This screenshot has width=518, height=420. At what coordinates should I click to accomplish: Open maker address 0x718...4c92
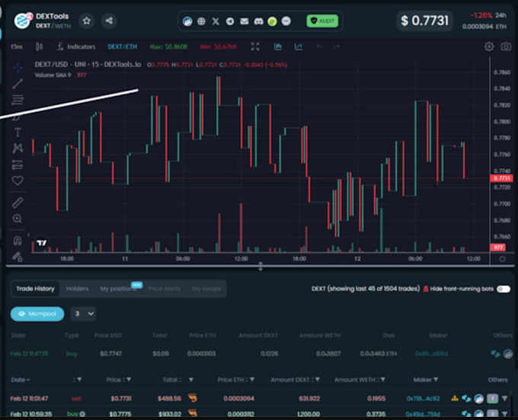click(424, 398)
